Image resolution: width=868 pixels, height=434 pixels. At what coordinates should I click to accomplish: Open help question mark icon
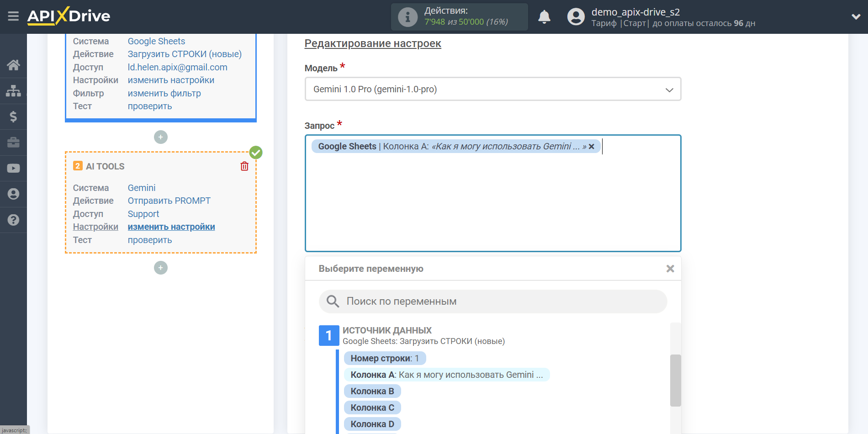pos(13,220)
